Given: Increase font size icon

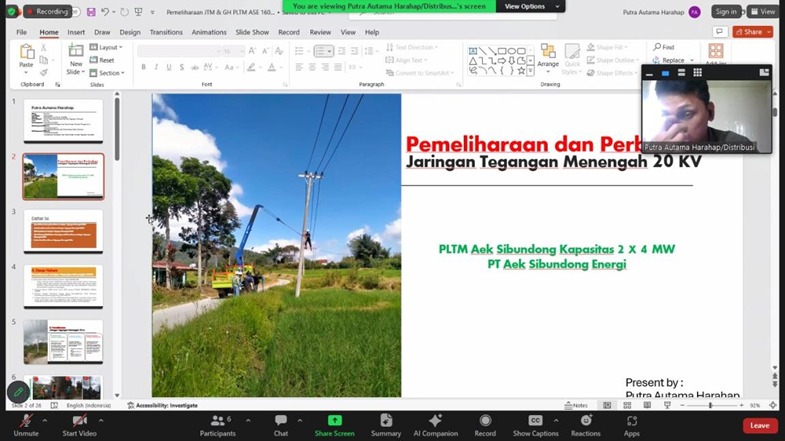Looking at the screenshot, I should pos(252,51).
